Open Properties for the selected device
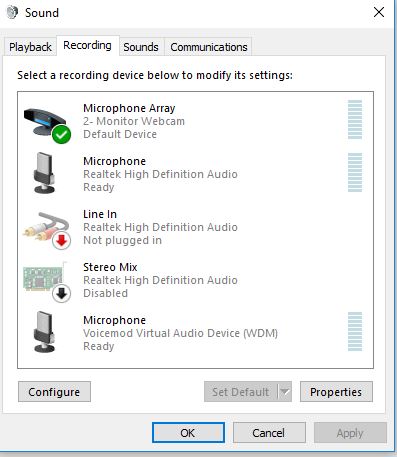Screen dimensions: 397x457 pos(336,392)
